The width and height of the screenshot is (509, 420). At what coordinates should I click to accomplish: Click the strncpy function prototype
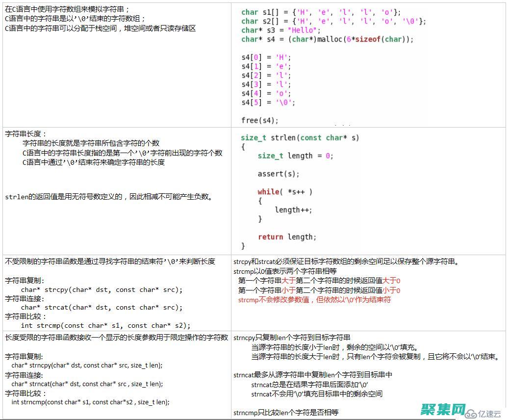(x=87, y=366)
